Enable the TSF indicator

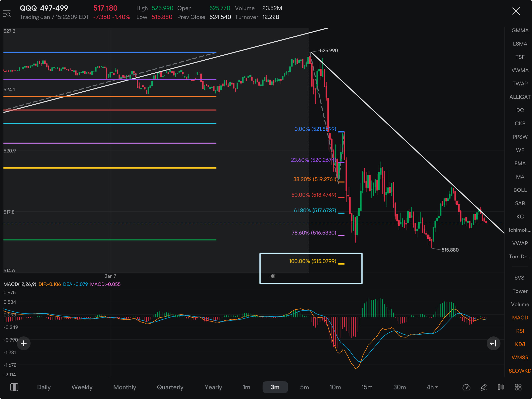pos(520,57)
